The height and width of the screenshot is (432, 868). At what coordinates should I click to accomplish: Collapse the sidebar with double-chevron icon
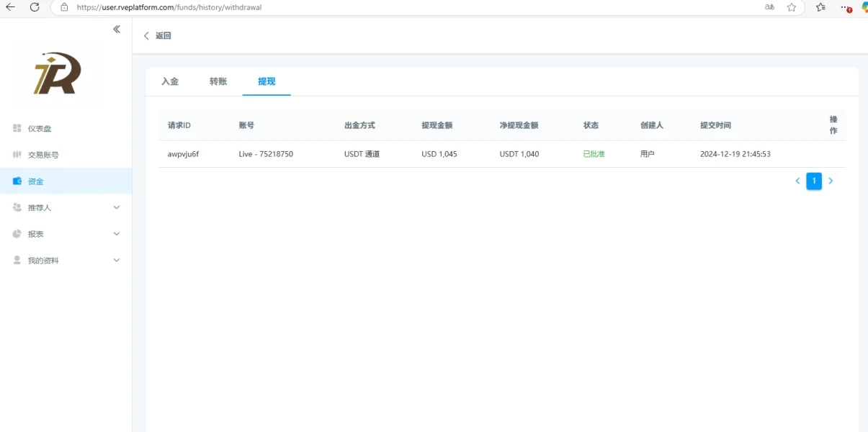pyautogui.click(x=117, y=30)
